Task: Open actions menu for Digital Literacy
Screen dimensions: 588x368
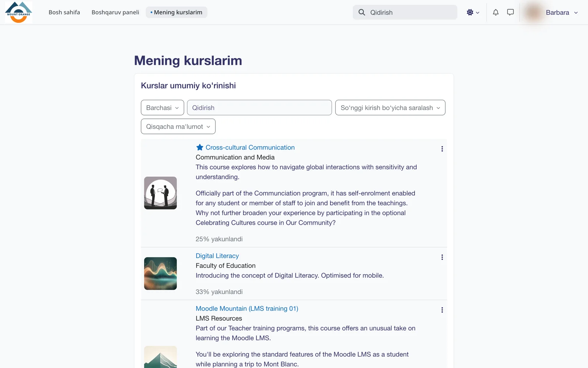Action: pos(442,257)
